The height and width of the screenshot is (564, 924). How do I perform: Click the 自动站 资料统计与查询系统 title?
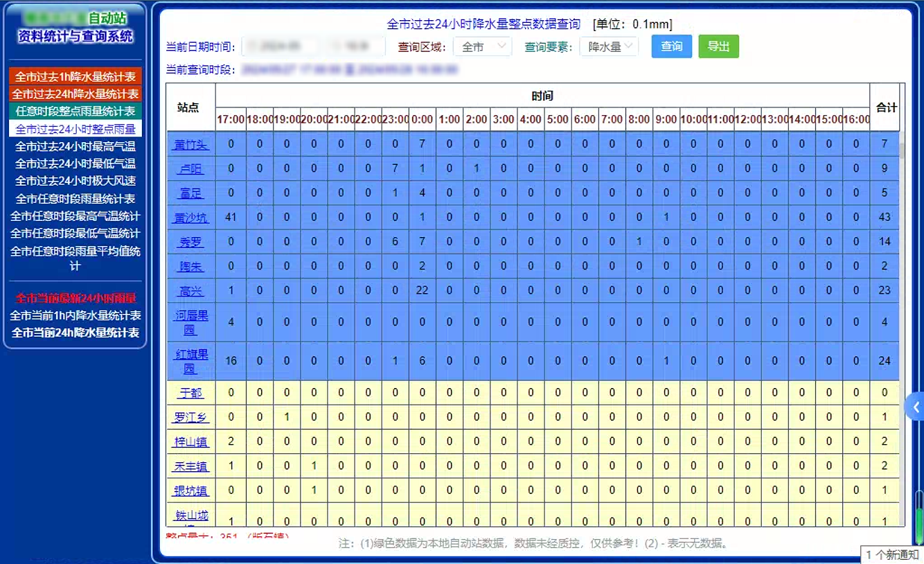75,28
